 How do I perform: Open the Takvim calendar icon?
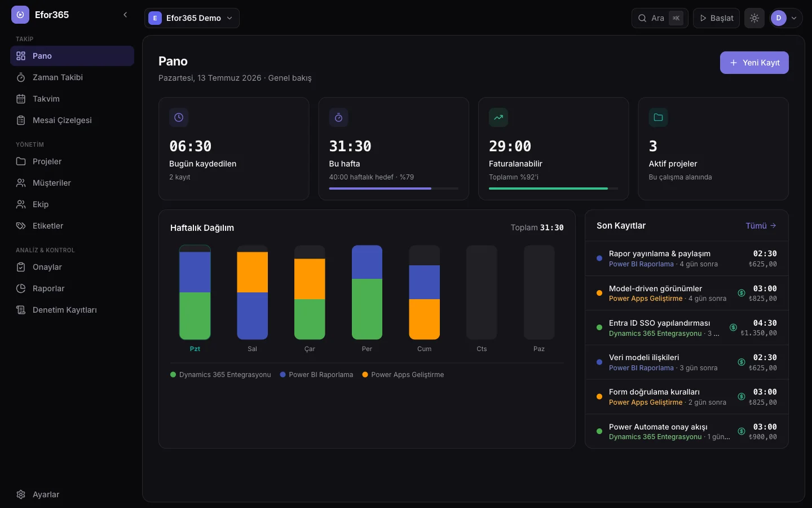click(21, 99)
